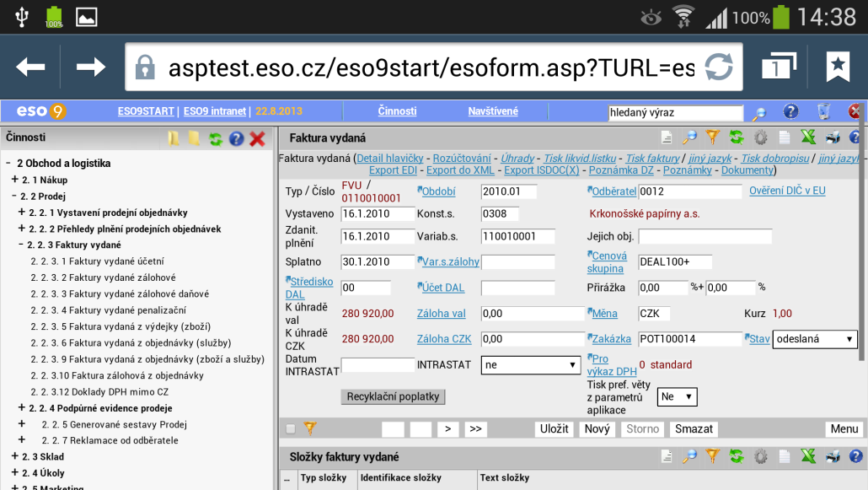Tick the checkbox in form navigation row
The image size is (868, 490).
pos(291,428)
